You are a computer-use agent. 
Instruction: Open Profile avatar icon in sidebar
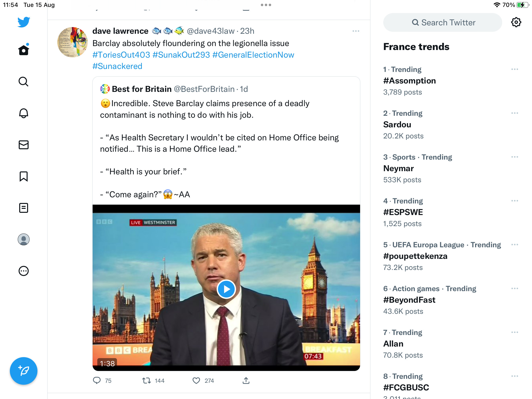pyautogui.click(x=24, y=239)
